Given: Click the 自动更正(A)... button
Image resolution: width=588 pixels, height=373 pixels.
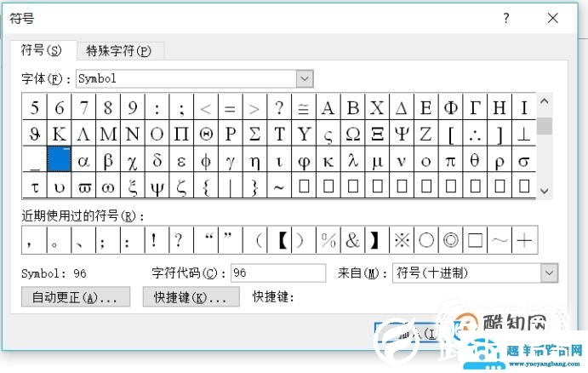Looking at the screenshot, I should point(76,297).
